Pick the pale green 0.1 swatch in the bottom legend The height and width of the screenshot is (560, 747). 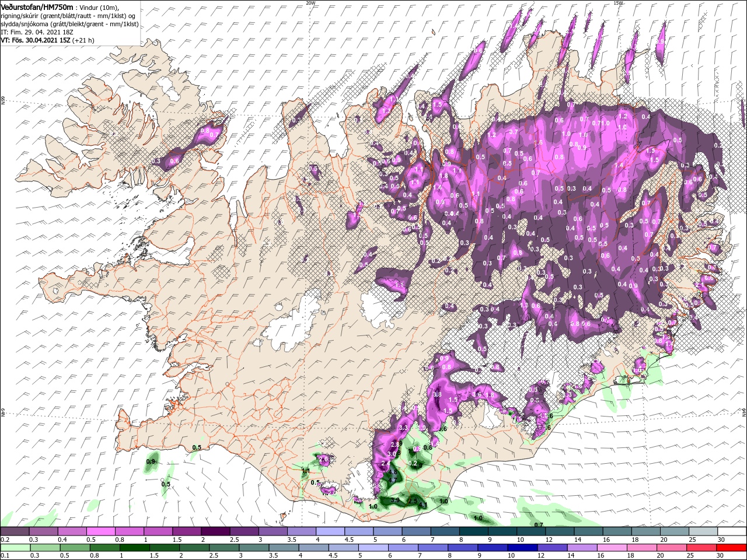tap(15, 548)
